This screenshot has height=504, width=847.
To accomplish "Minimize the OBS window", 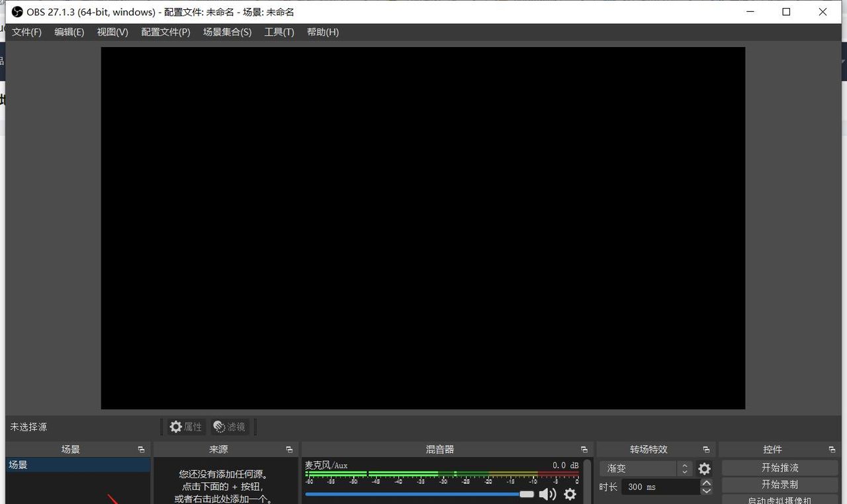I will click(x=750, y=12).
